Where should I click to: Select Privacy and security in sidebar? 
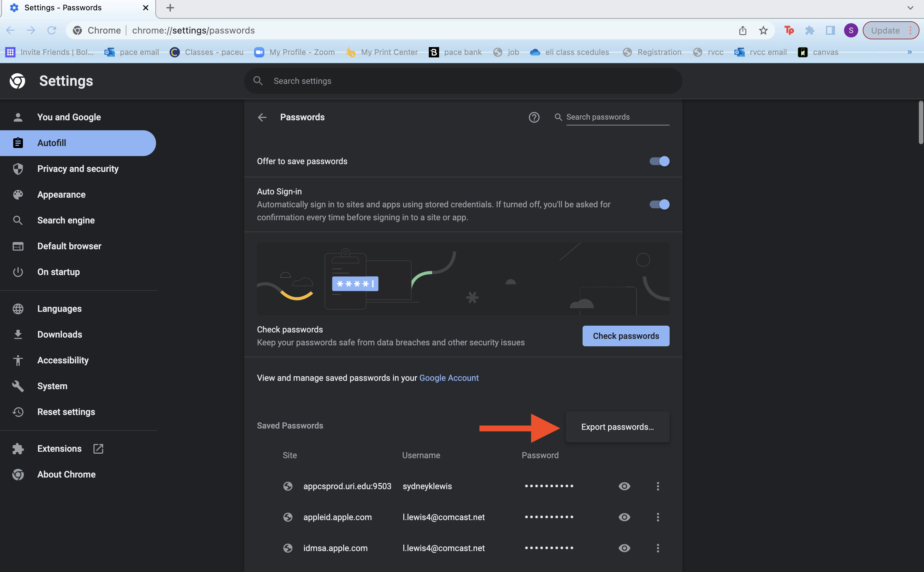(77, 169)
